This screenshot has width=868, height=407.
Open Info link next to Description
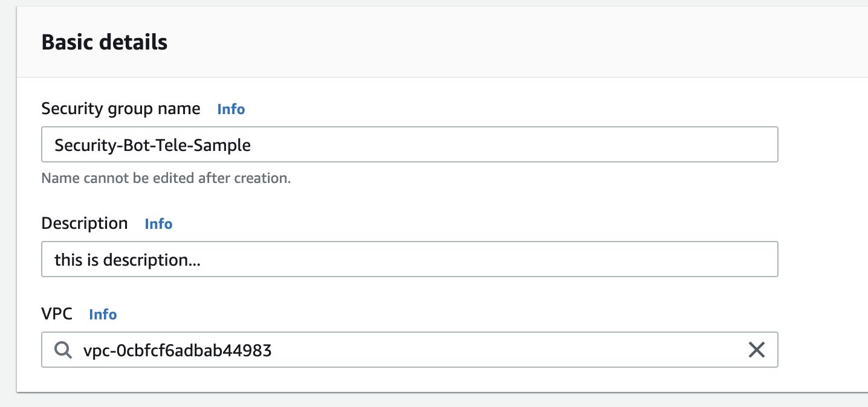(158, 224)
